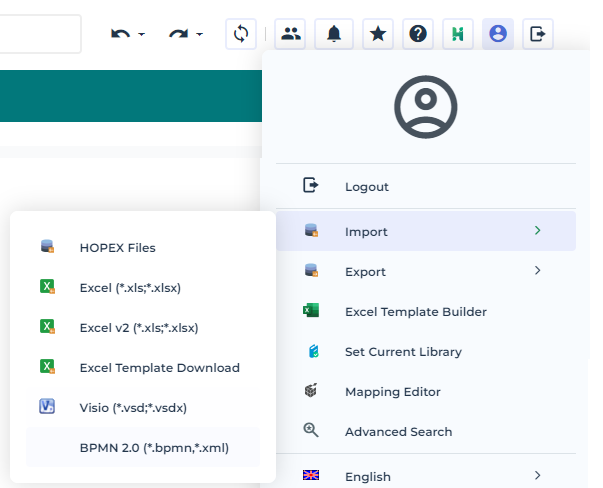This screenshot has width=603, height=488.
Task: Click Set Current Library
Action: click(403, 352)
